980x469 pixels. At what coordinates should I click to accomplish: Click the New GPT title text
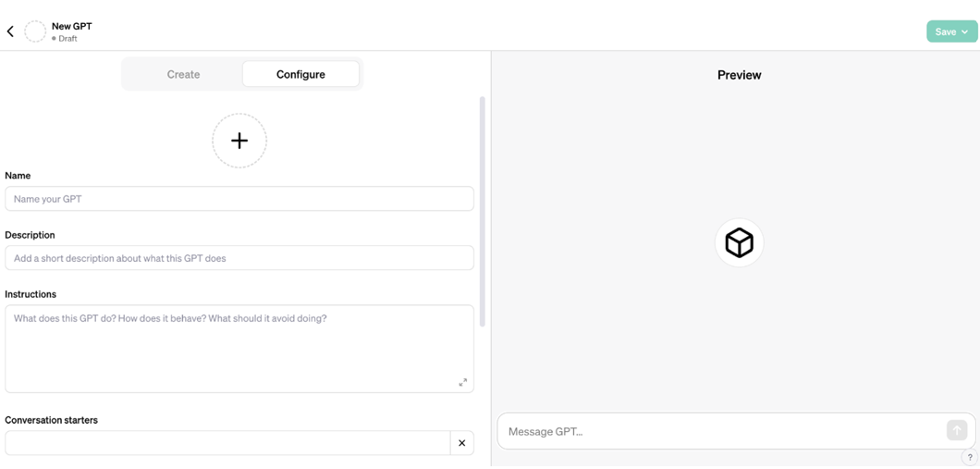[x=72, y=26]
